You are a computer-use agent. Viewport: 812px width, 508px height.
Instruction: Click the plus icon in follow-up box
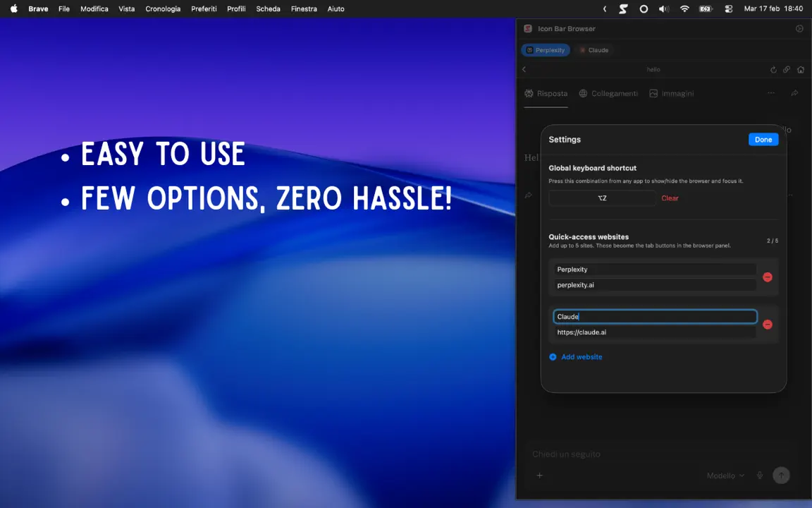540,476
